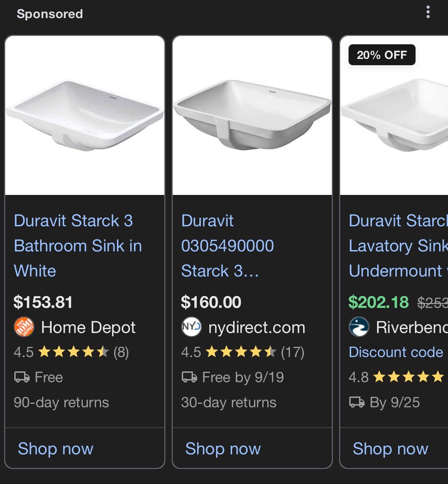Click the 20% OFF badge
Screen dimensions: 448x484
(382, 55)
